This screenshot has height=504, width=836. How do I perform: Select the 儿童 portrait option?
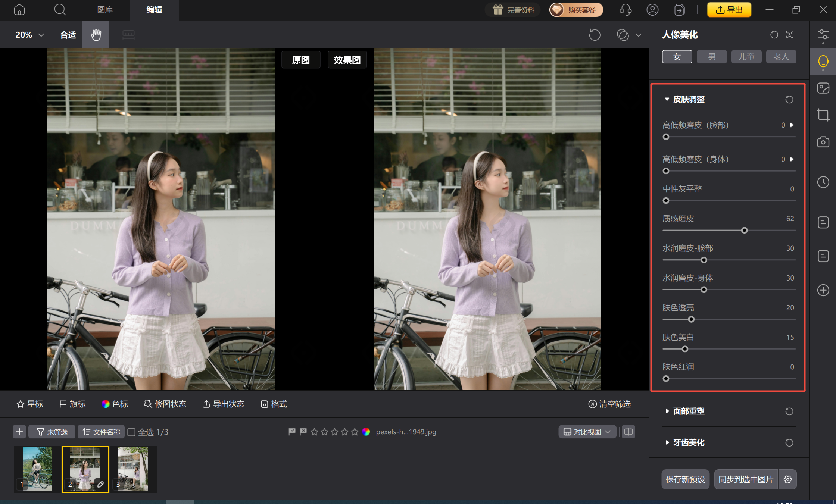coord(746,57)
